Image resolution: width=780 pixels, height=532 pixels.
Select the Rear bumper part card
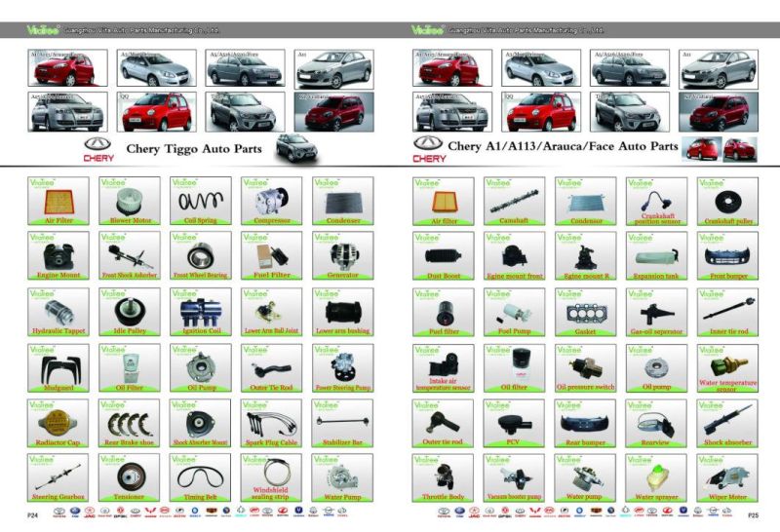coord(585,423)
